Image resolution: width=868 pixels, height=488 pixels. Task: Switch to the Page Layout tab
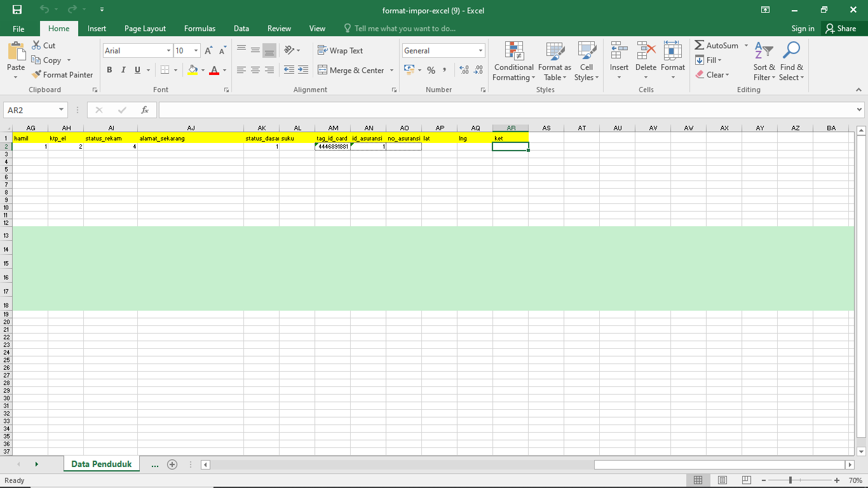pyautogui.click(x=145, y=29)
